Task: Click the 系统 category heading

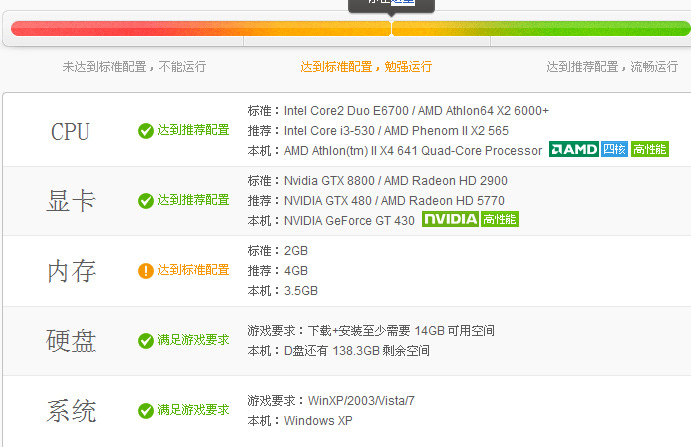Action: click(x=71, y=411)
